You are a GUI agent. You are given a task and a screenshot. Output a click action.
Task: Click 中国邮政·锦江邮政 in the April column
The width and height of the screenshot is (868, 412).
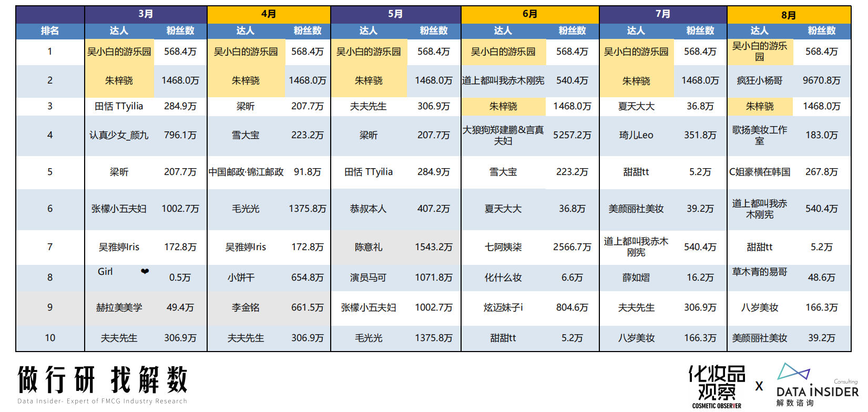tap(246, 172)
